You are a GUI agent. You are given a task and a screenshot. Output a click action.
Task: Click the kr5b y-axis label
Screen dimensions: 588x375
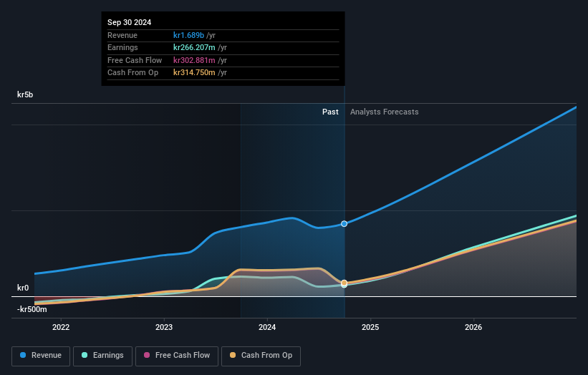tap(25, 94)
